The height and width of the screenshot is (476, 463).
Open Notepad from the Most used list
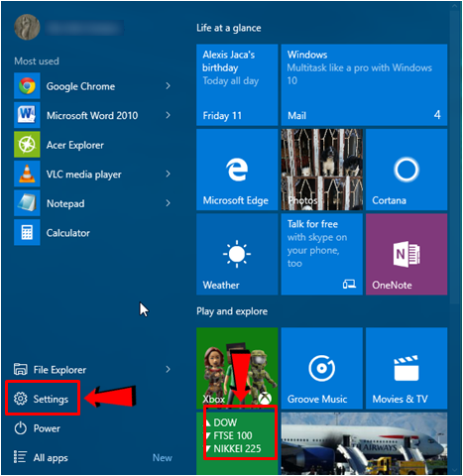coord(92,203)
